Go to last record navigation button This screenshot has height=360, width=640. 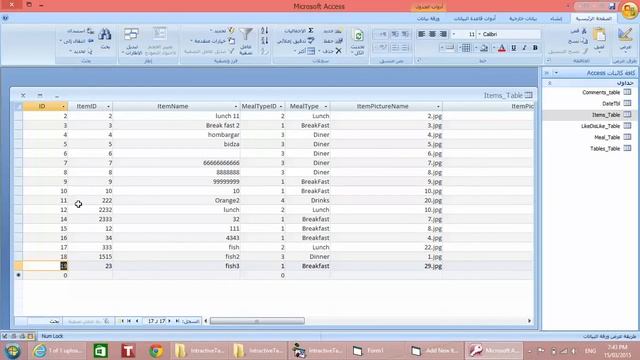pos(129,321)
